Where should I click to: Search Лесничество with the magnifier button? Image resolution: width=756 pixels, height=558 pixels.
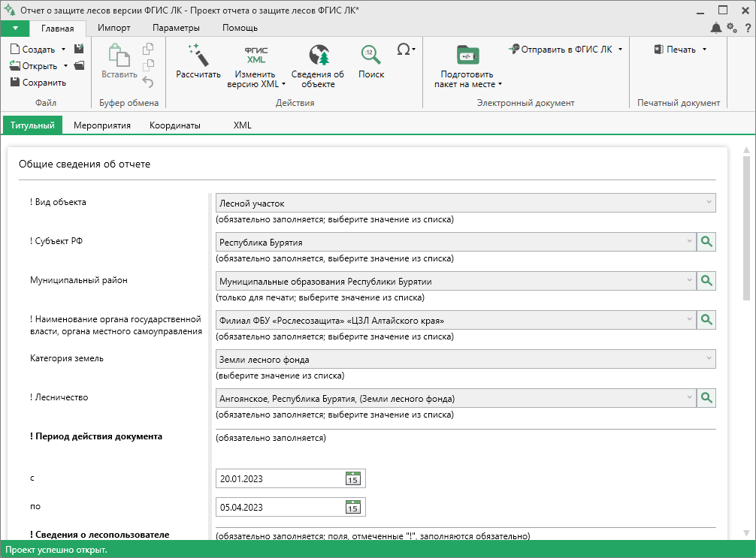706,398
